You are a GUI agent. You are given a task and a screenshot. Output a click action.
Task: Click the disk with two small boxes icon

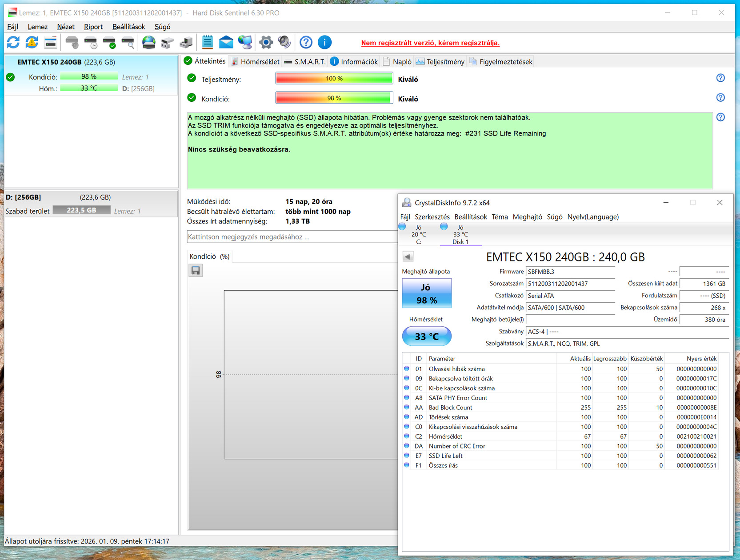click(167, 43)
